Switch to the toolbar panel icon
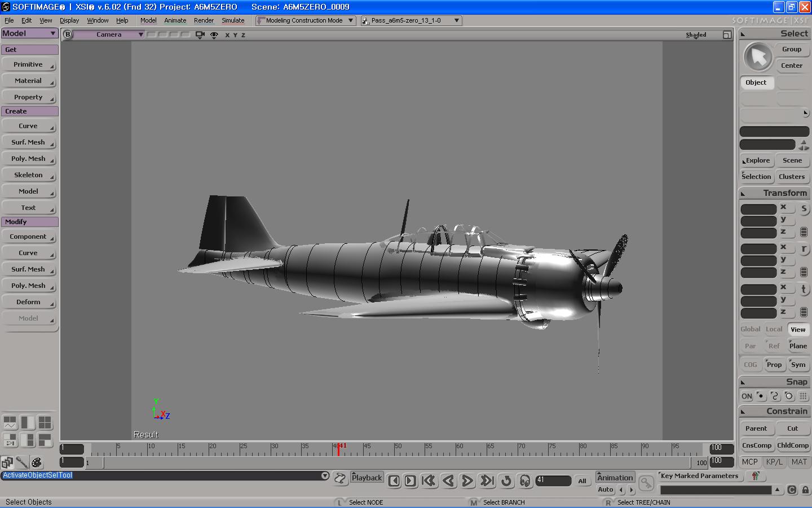 [x=7, y=463]
